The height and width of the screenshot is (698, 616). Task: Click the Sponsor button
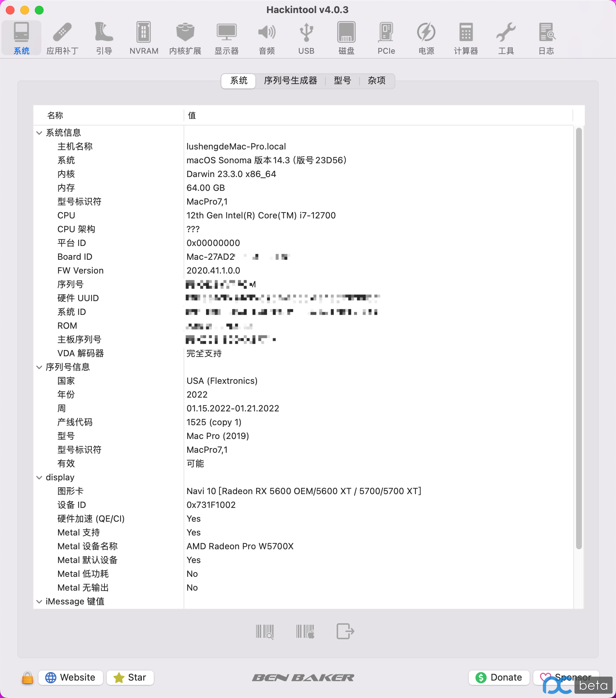[x=566, y=677]
